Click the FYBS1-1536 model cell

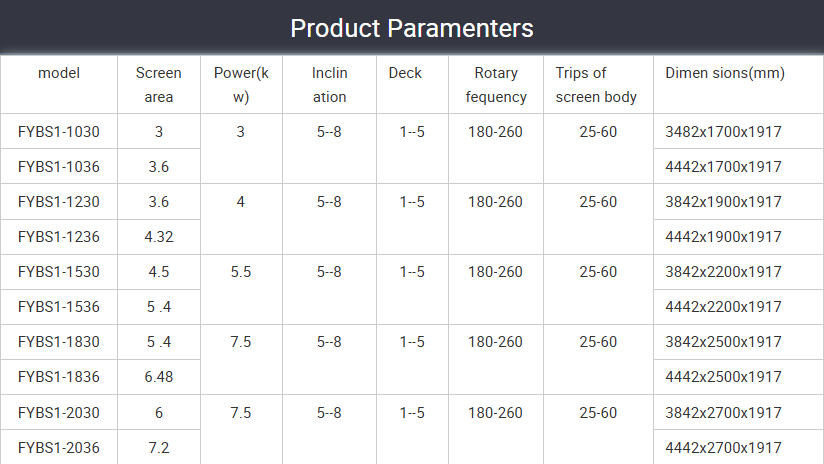[59, 306]
